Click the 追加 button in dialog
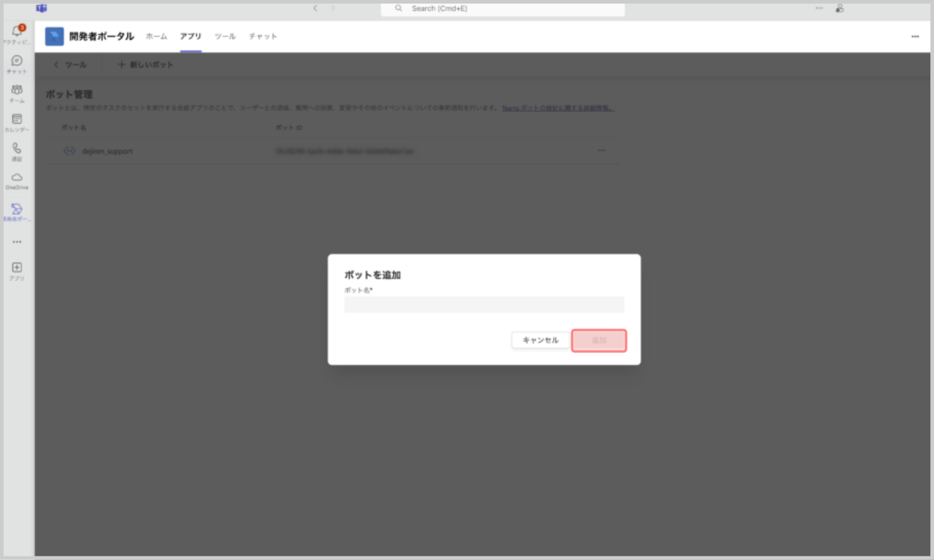The width and height of the screenshot is (934, 560). click(x=599, y=340)
